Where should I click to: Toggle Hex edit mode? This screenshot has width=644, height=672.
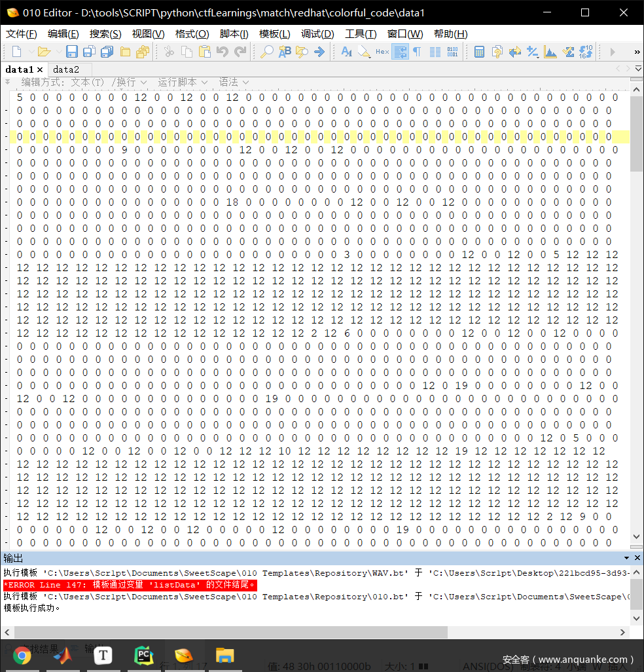(x=382, y=52)
